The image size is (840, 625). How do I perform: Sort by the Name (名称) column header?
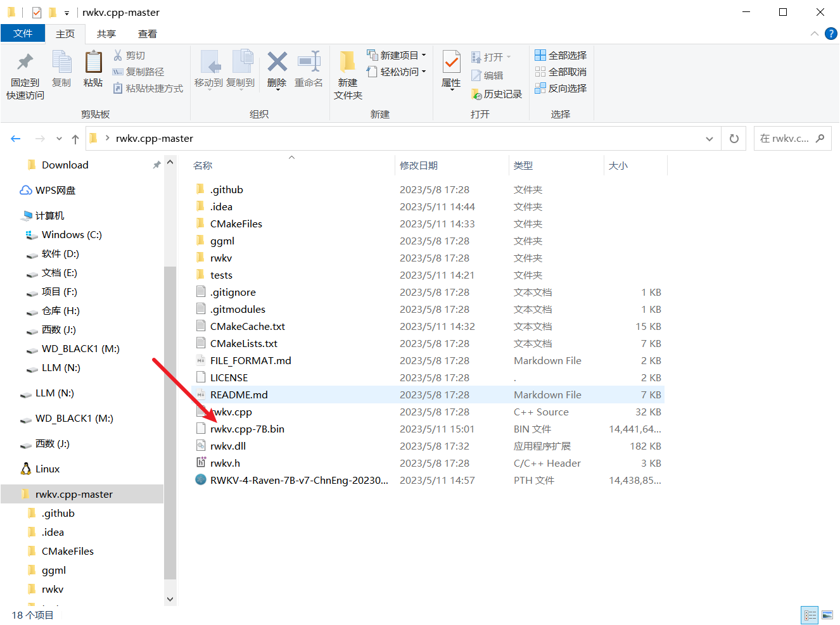[203, 165]
